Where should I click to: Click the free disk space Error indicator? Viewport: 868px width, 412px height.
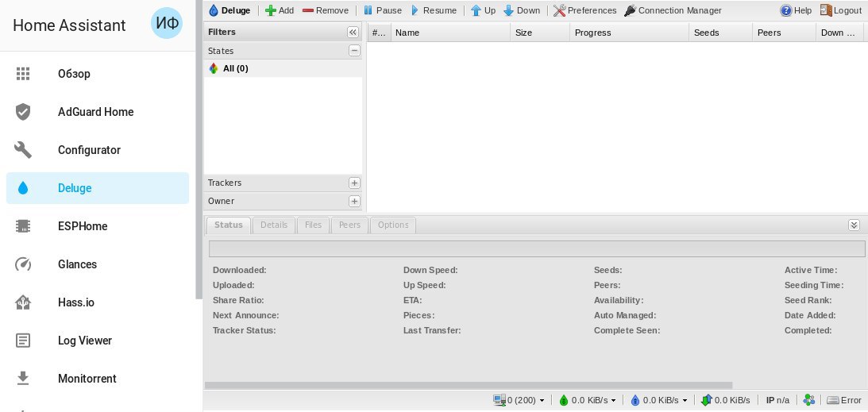click(844, 400)
